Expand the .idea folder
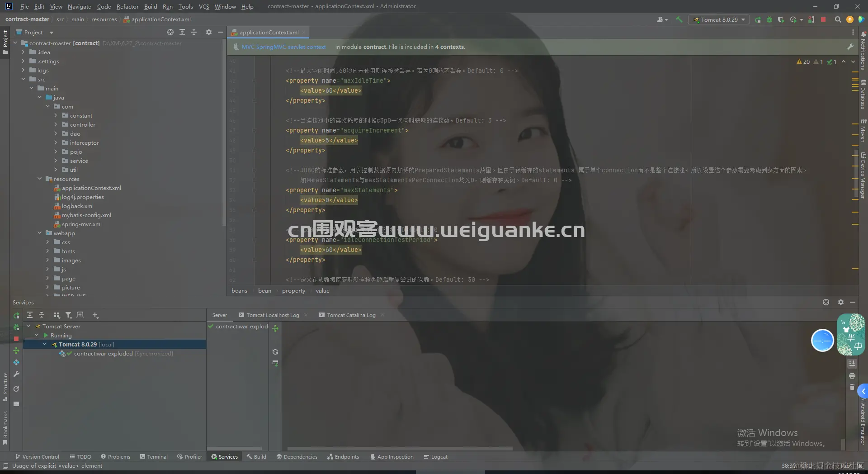The width and height of the screenshot is (868, 474). tap(23, 52)
